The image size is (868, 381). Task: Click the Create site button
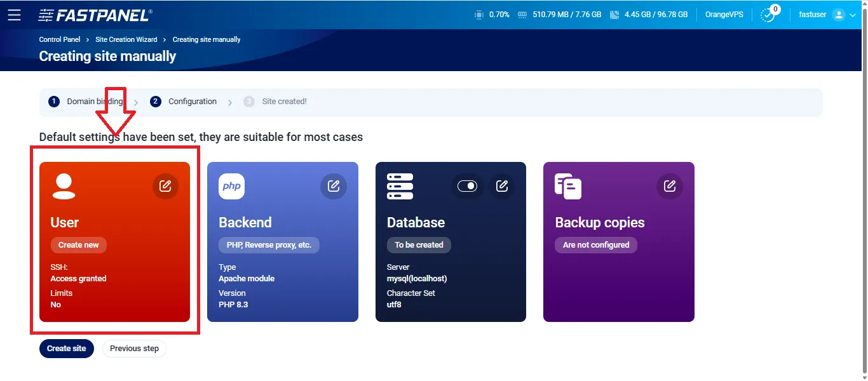tap(67, 349)
